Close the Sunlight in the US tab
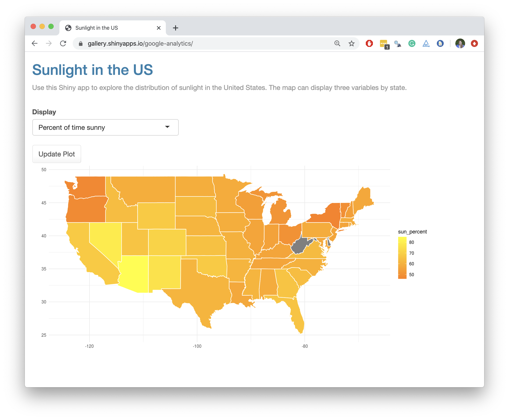 pos(159,28)
